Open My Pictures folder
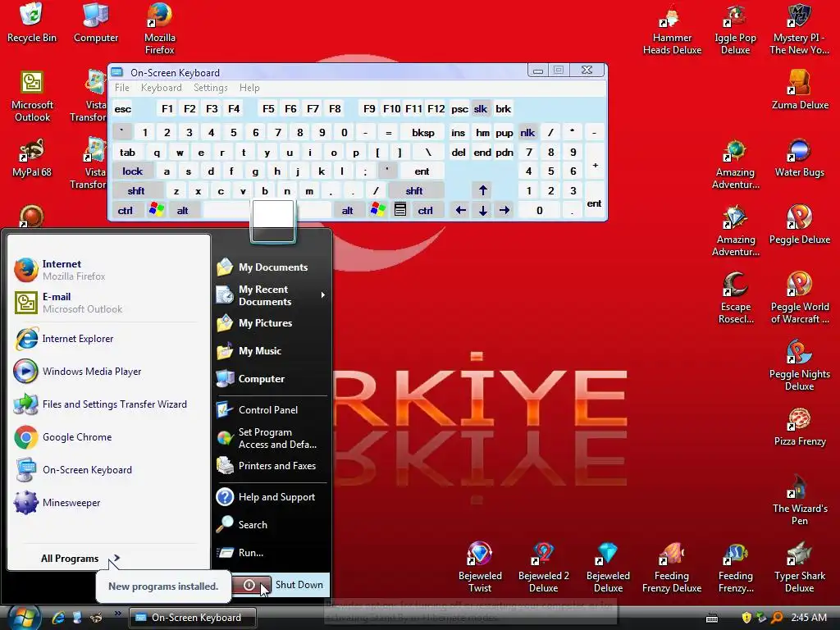Image resolution: width=840 pixels, height=630 pixels. (272, 323)
